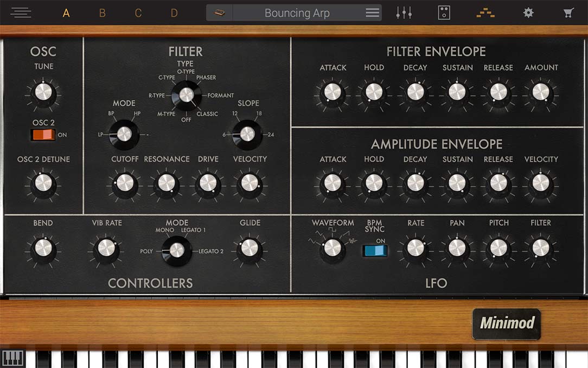Open the mixer faders icon

tap(404, 12)
